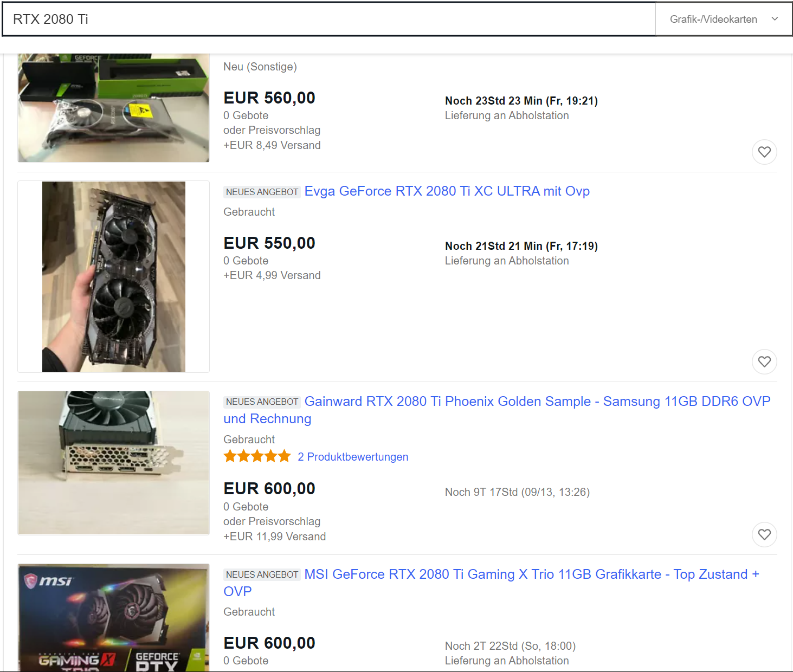793x672 pixels.
Task: Click 'oder Preisvorschlag' under Gainward price
Action: pyautogui.click(x=272, y=521)
